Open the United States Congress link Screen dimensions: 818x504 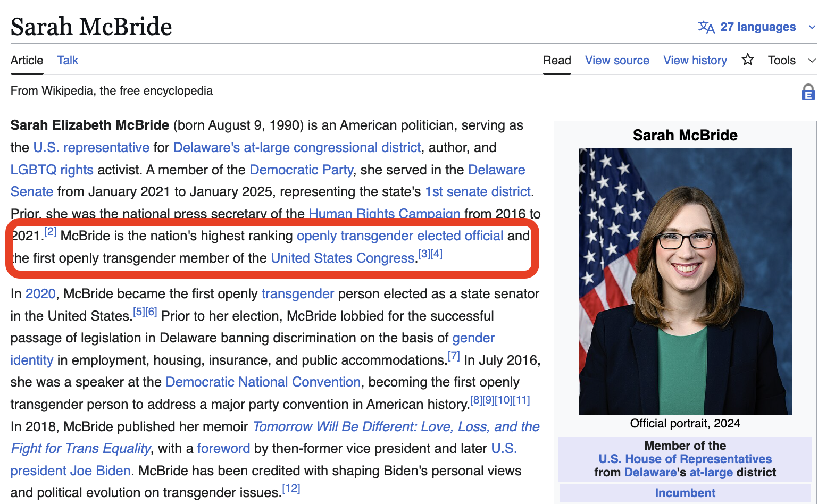click(343, 258)
